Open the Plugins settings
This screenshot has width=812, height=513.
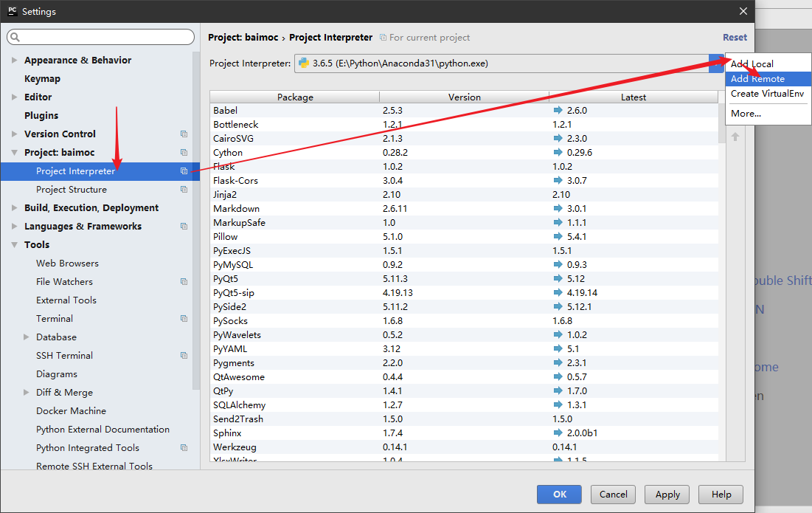(41, 116)
